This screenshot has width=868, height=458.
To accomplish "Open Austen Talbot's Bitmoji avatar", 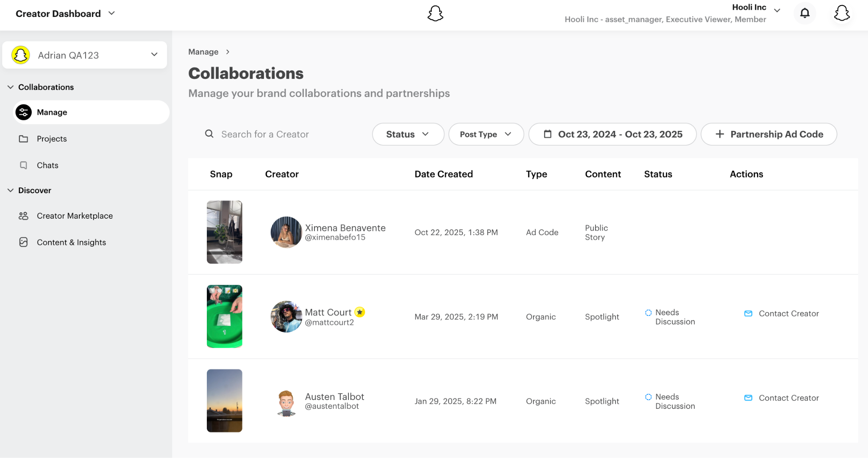I will (287, 402).
